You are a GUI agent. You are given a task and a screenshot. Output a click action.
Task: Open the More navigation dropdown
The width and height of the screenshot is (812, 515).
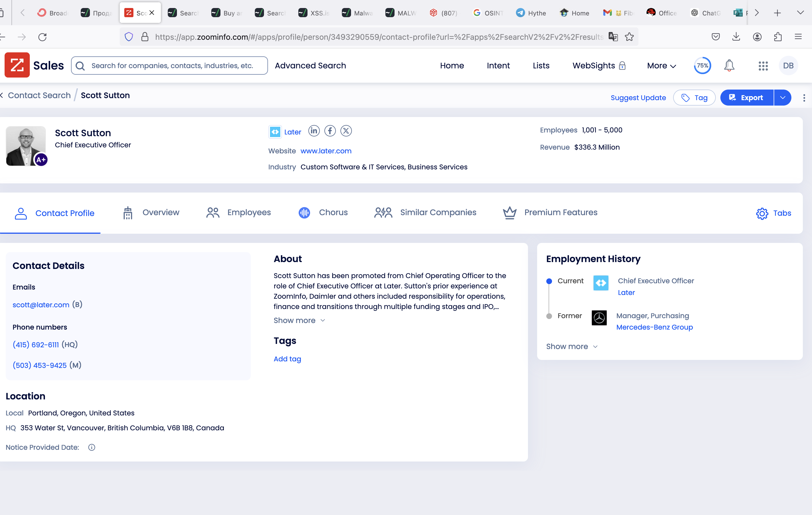(x=661, y=66)
